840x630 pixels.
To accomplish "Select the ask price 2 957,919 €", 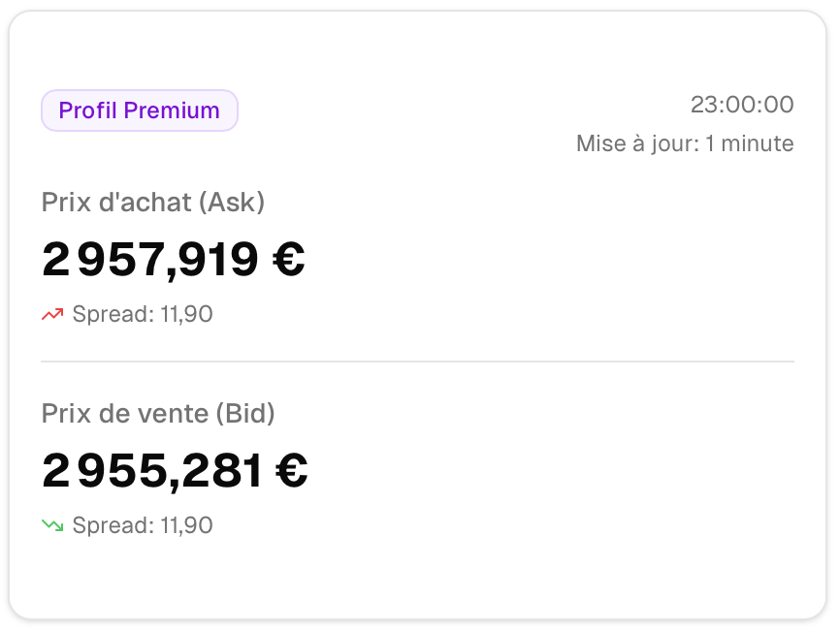I will click(174, 260).
